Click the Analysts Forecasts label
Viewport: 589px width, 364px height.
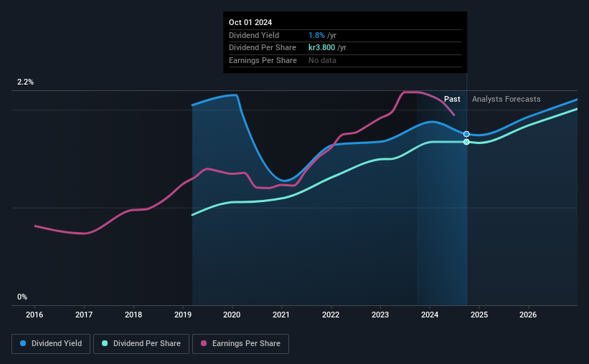506,99
